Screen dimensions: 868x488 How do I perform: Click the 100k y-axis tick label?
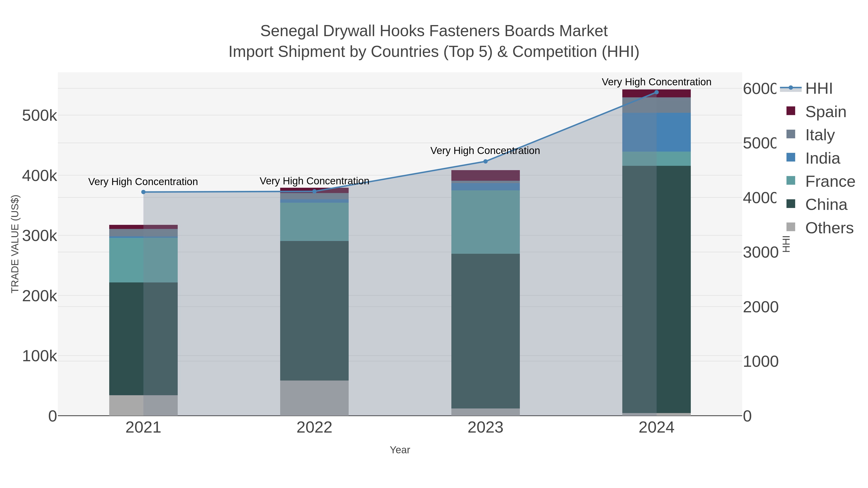coord(40,356)
